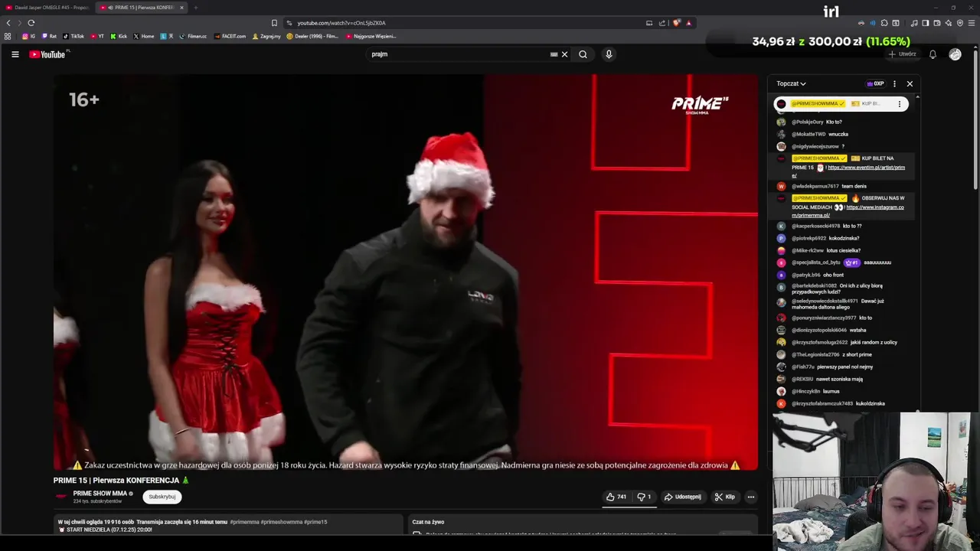
Task: Click the #prime15 hashtag
Action: [315, 522]
